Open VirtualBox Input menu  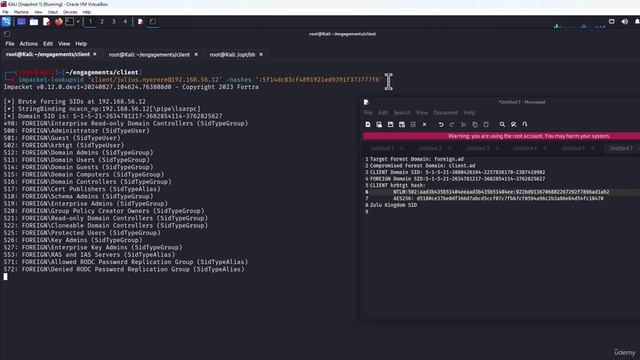(53, 12)
